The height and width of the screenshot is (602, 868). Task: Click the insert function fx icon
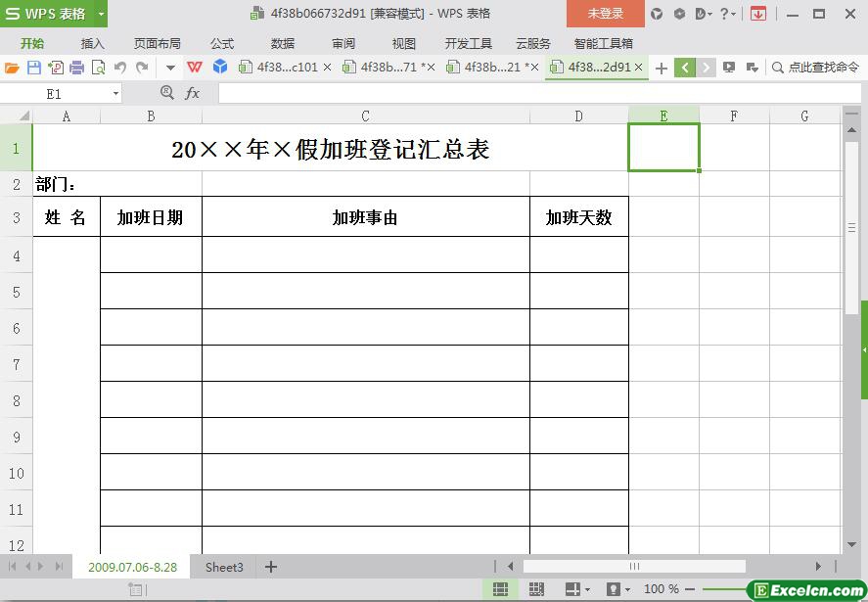tap(193, 93)
